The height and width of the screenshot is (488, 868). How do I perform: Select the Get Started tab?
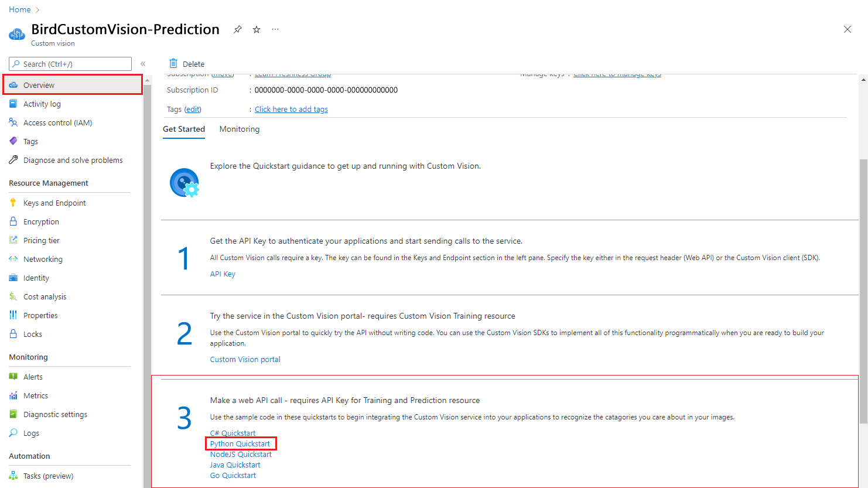point(184,129)
